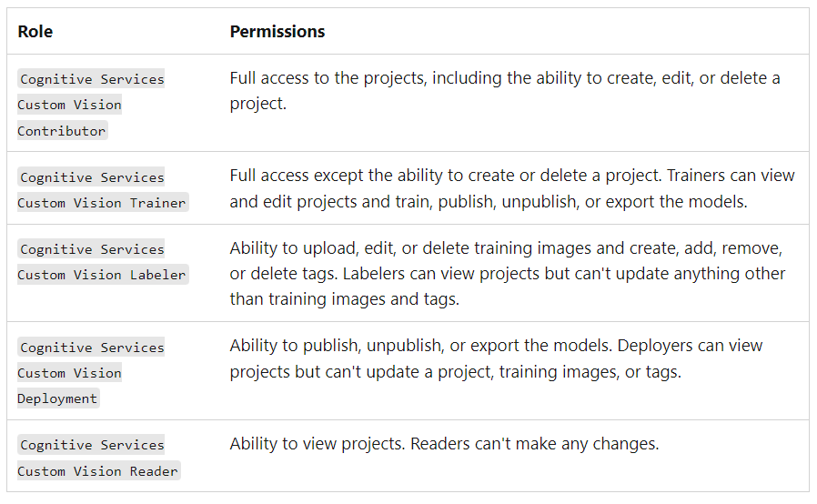The width and height of the screenshot is (817, 504).
Task: Click 'Cognitive Services' label in Labeler row
Action: click(x=91, y=248)
